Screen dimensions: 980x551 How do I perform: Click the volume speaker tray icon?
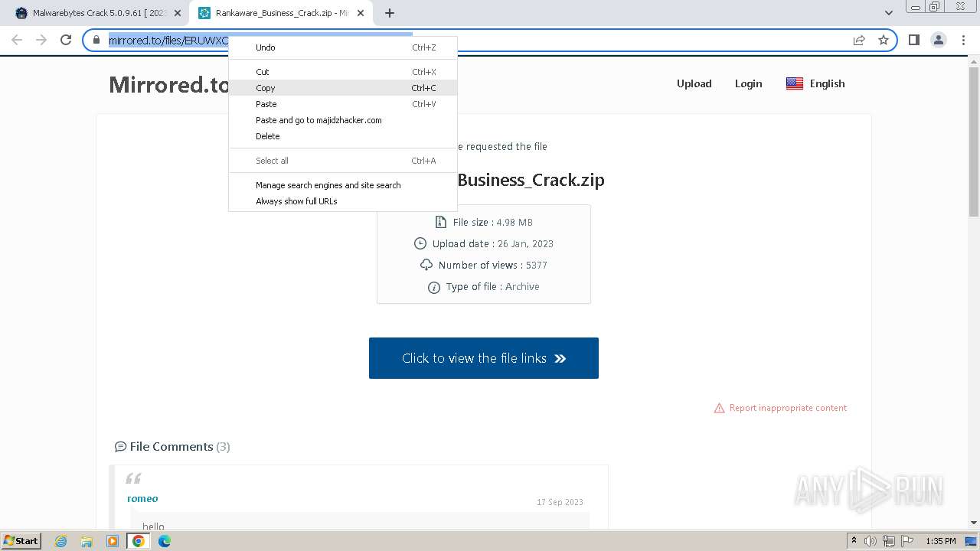tap(871, 541)
